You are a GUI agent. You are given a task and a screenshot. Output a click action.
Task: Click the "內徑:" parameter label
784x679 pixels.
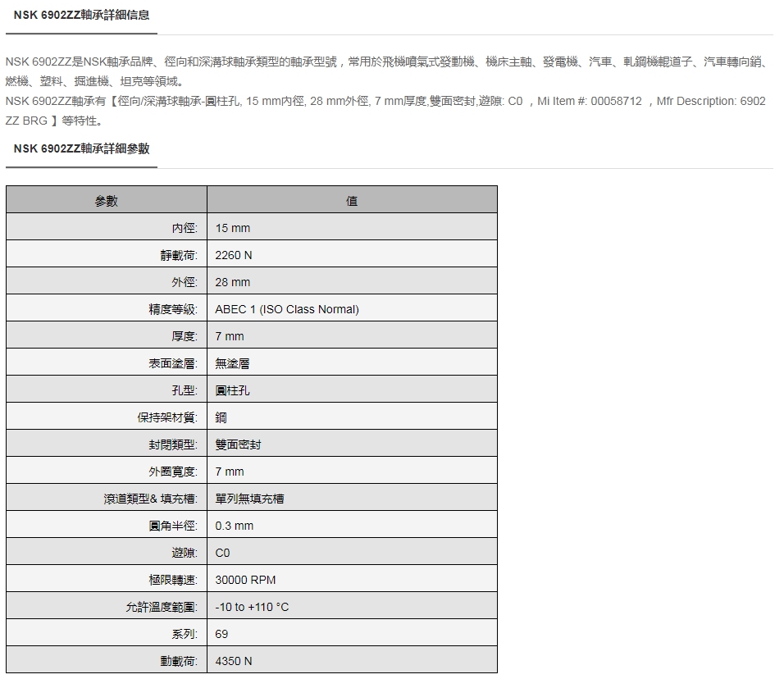click(x=185, y=228)
